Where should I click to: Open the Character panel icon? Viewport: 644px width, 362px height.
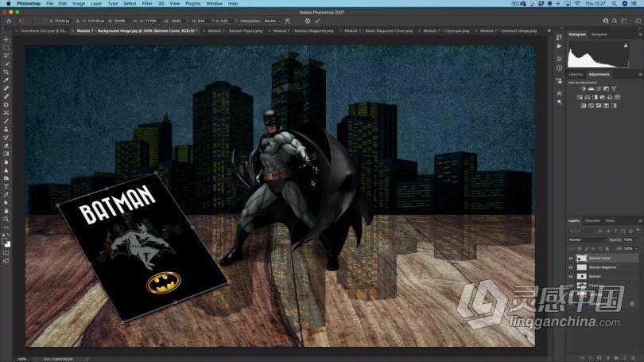(559, 94)
